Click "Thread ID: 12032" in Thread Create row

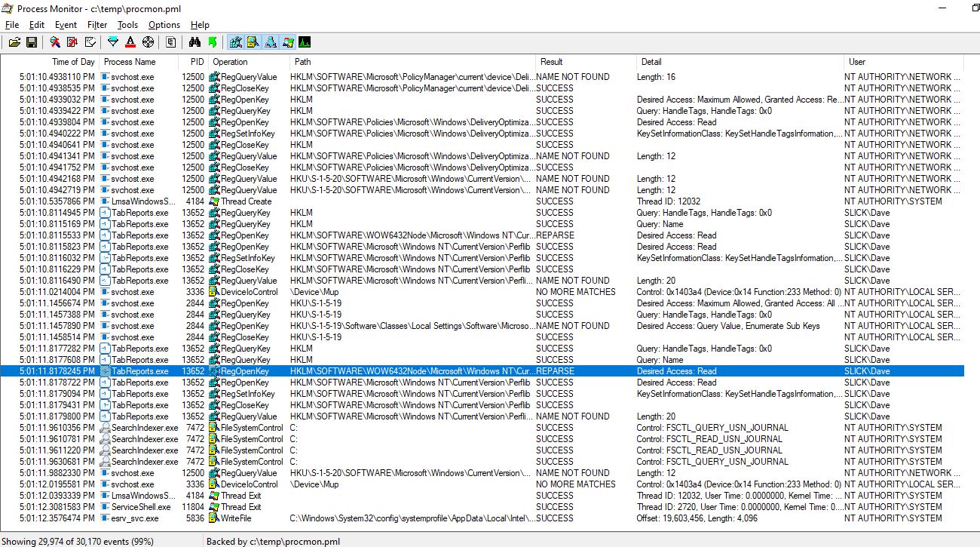click(x=669, y=201)
